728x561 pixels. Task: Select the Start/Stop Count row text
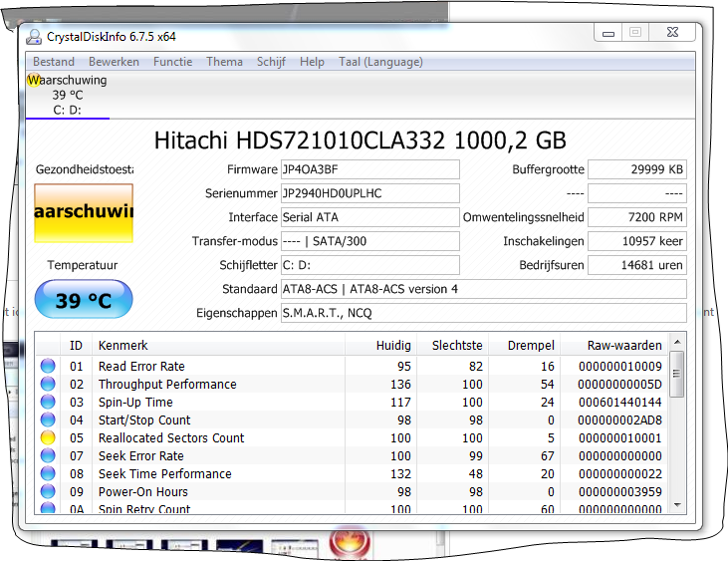tap(144, 421)
